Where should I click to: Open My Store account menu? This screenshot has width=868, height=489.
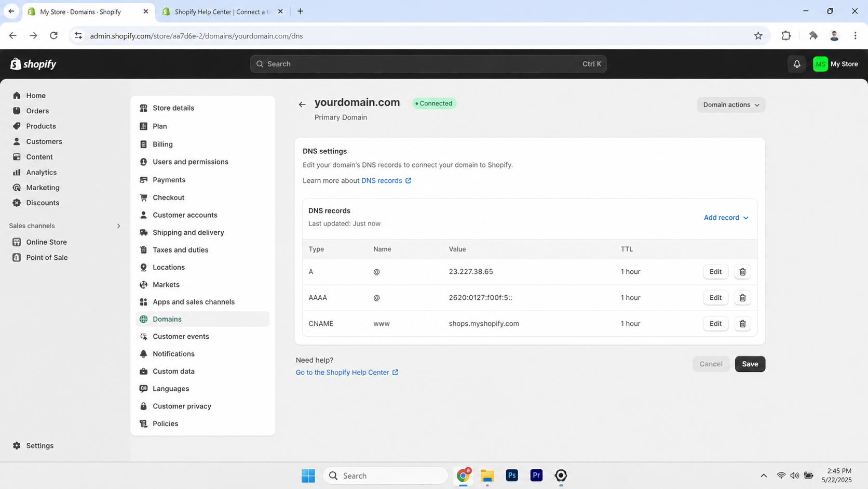836,64
